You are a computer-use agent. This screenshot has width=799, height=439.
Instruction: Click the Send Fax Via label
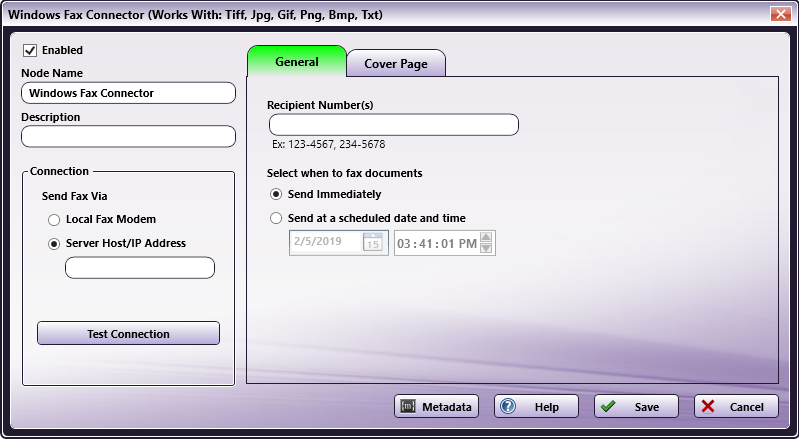coord(74,196)
